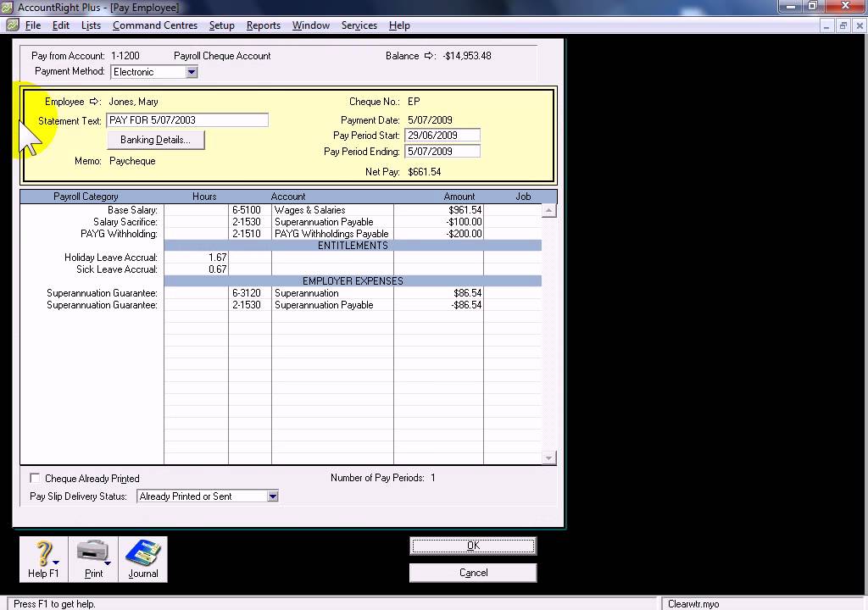Image resolution: width=868 pixels, height=610 pixels.
Task: Open the Edit menu
Action: click(x=60, y=25)
